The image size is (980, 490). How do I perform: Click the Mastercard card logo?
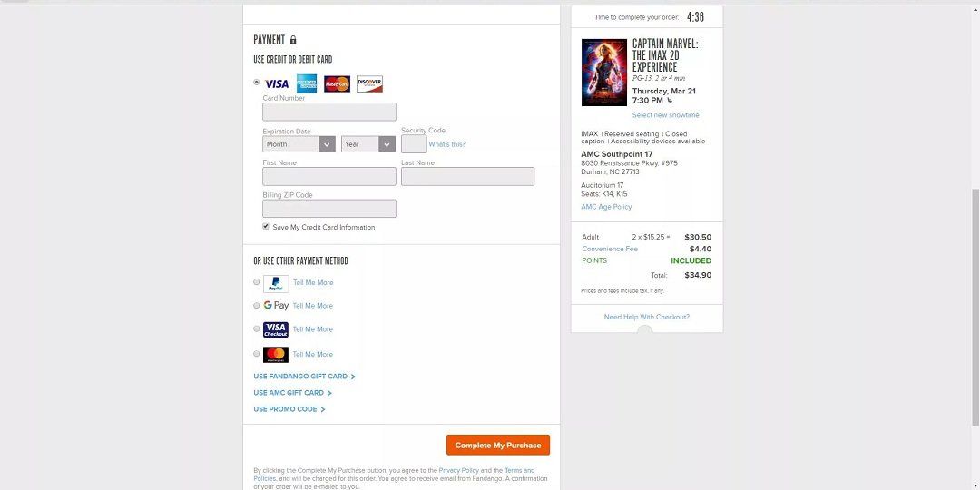pyautogui.click(x=337, y=83)
